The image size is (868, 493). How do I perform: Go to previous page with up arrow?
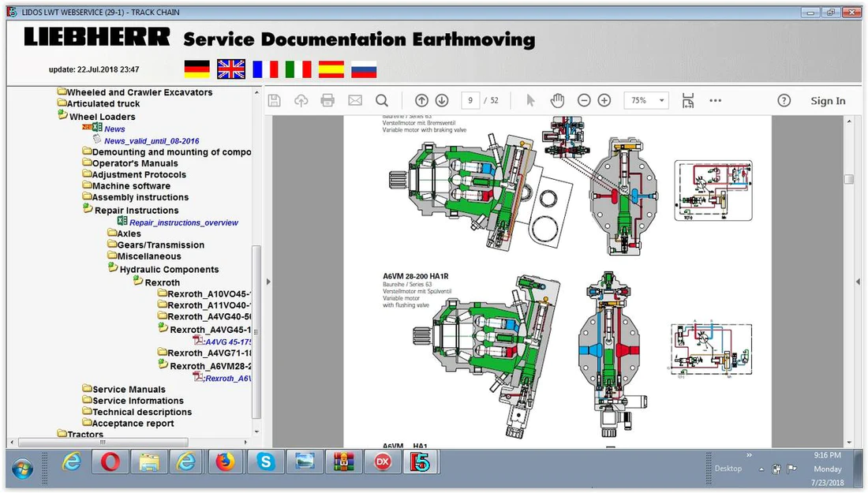(x=421, y=100)
